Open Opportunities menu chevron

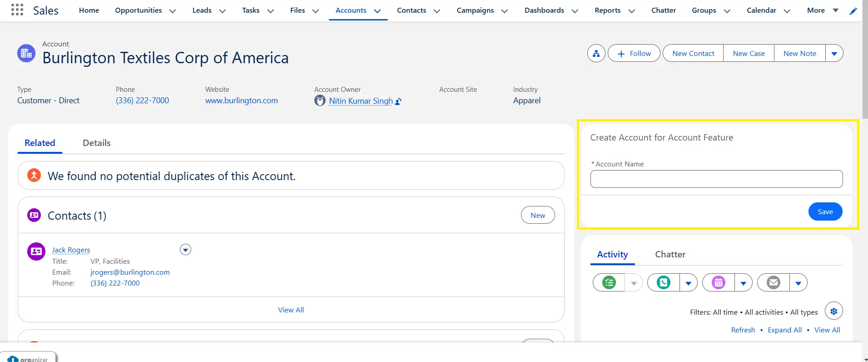click(x=173, y=11)
